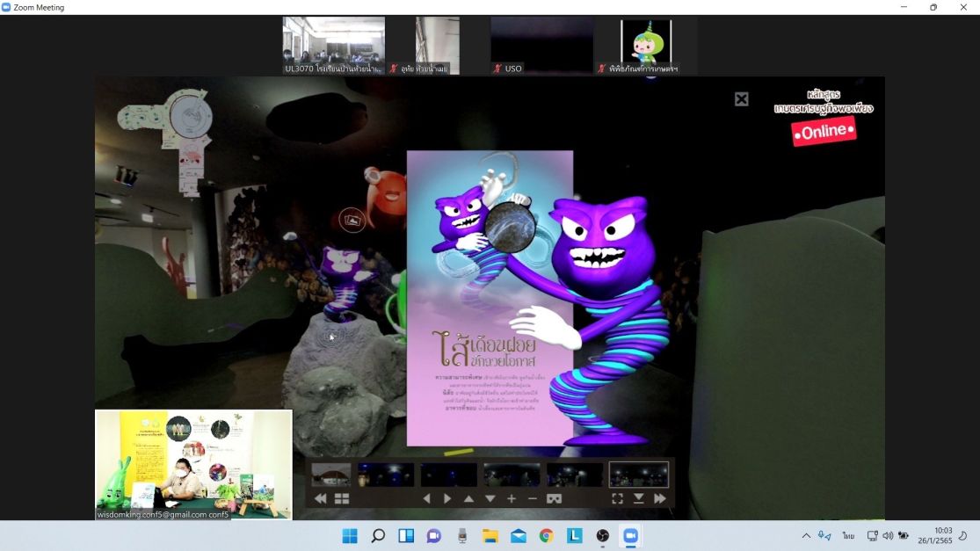Open the microphone app in taskbar
The height and width of the screenshot is (551, 980).
click(x=462, y=536)
